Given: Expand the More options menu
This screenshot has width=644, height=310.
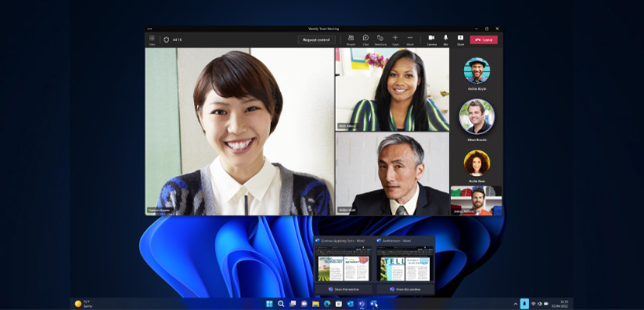Looking at the screenshot, I should [410, 38].
